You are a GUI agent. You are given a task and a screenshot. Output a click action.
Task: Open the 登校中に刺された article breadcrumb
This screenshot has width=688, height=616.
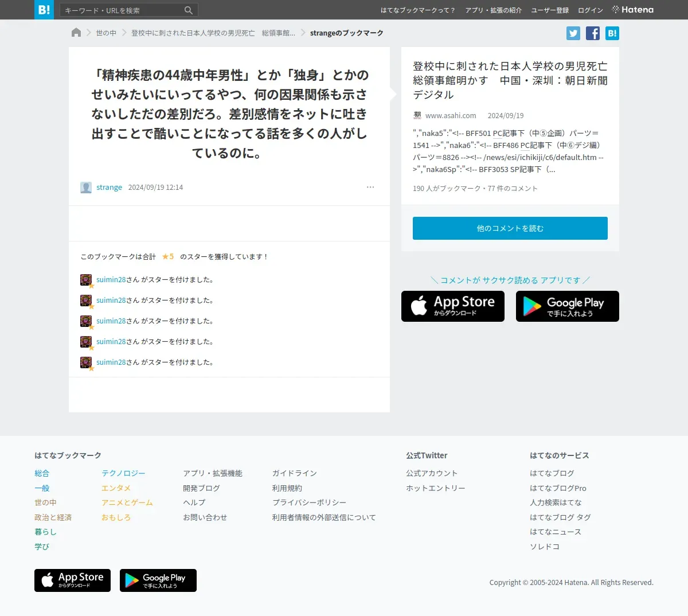(x=213, y=33)
